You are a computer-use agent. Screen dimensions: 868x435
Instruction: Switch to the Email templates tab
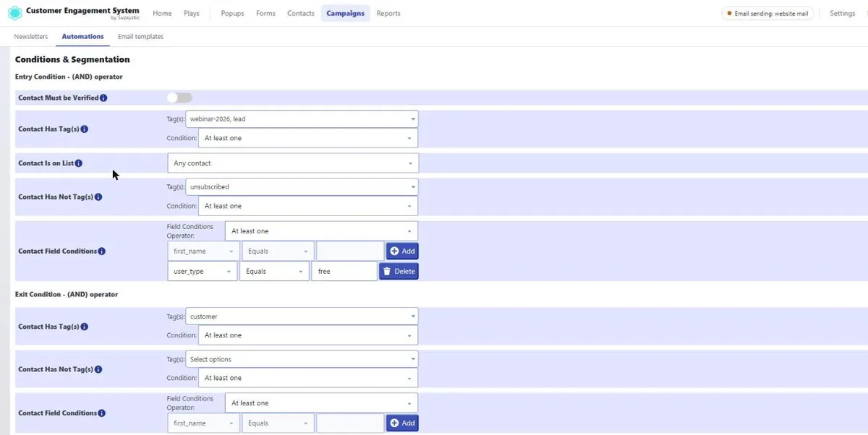[x=140, y=37]
